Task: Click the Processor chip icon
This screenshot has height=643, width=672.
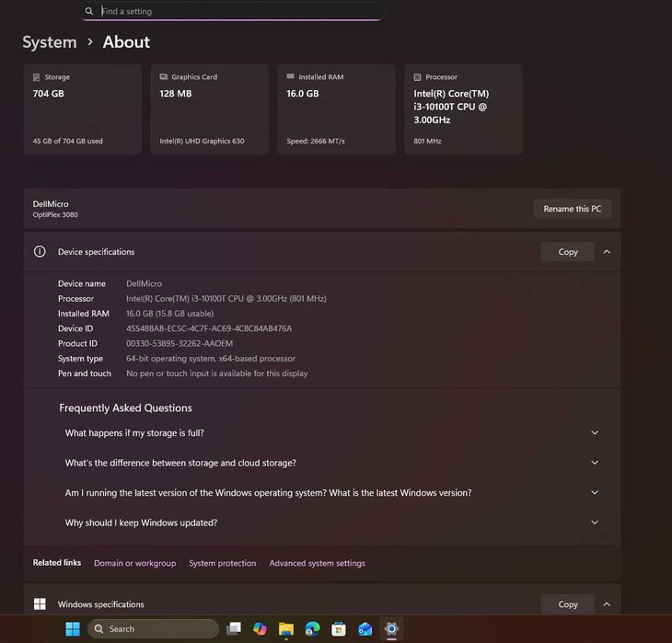Action: (x=417, y=77)
